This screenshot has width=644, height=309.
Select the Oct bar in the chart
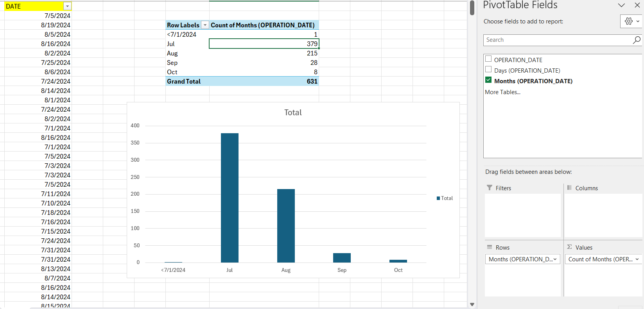(x=398, y=261)
